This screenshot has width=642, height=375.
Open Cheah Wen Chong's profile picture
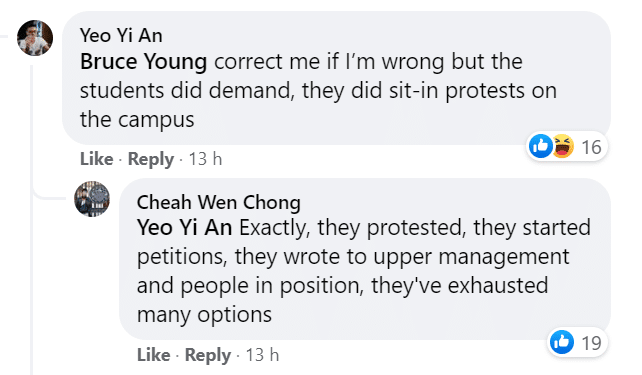[92, 199]
